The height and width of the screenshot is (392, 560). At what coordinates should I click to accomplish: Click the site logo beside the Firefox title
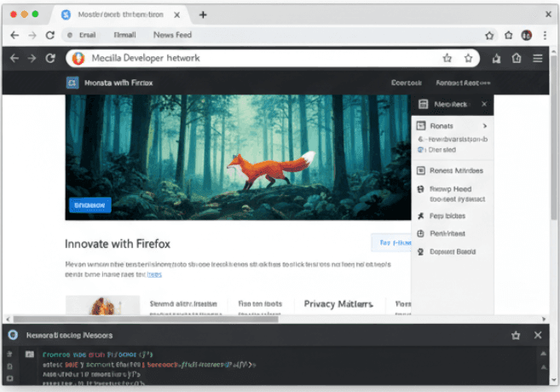click(72, 83)
